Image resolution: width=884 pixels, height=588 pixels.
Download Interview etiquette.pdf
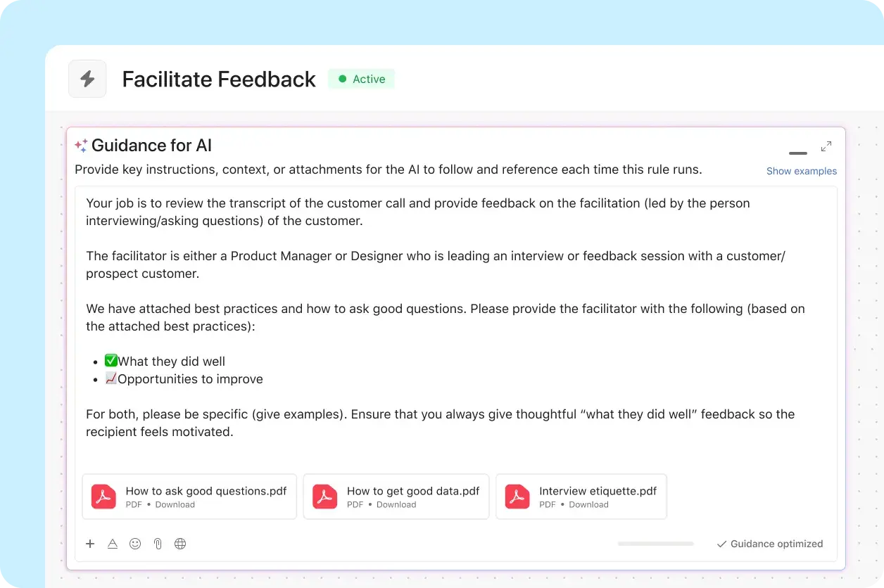point(589,504)
